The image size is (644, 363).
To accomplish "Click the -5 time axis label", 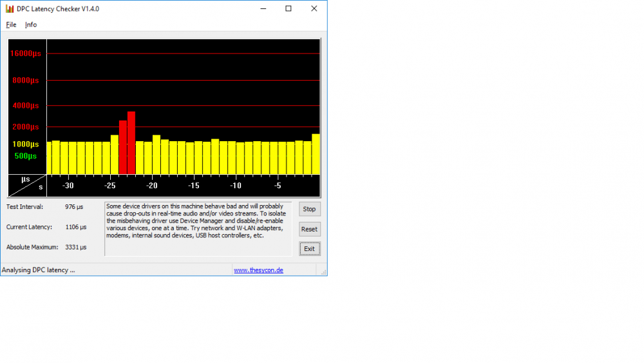I will click(278, 186).
